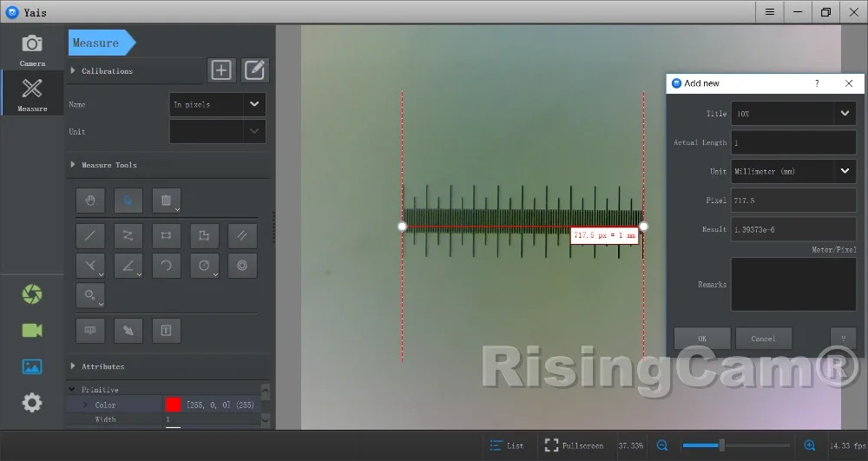The width and height of the screenshot is (868, 461).
Task: Click the left endpoint handle of measurement line
Action: coord(403,226)
